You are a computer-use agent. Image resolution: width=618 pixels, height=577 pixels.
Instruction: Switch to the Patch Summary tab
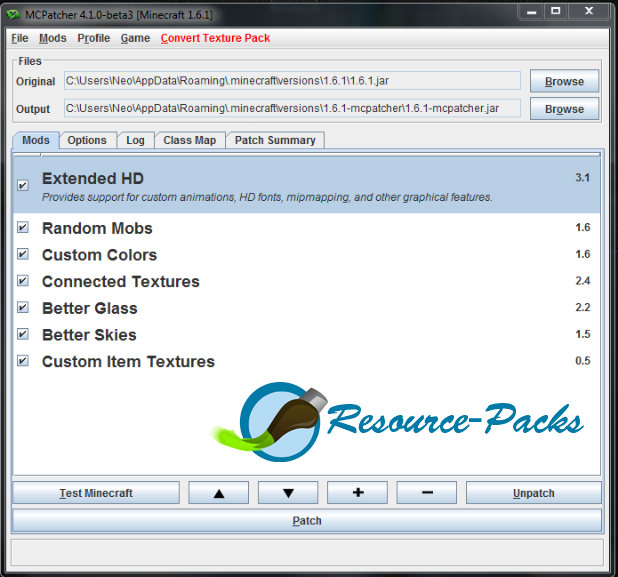(275, 140)
